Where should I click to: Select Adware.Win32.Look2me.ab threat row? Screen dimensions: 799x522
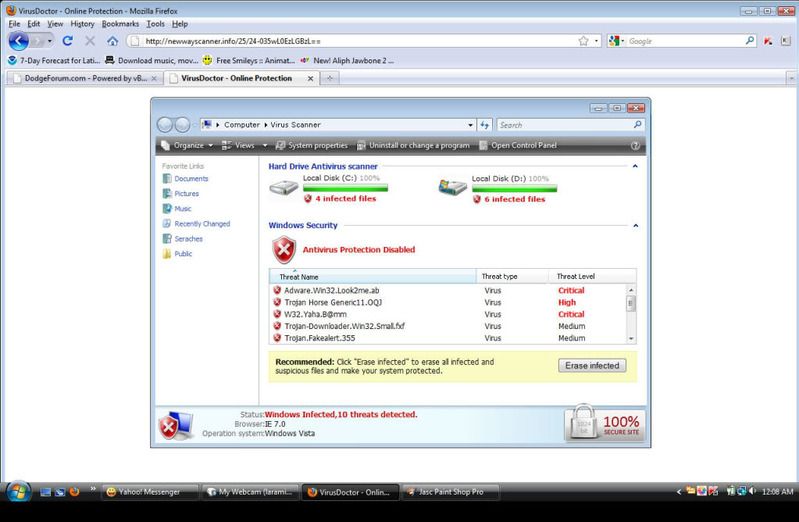click(x=448, y=290)
